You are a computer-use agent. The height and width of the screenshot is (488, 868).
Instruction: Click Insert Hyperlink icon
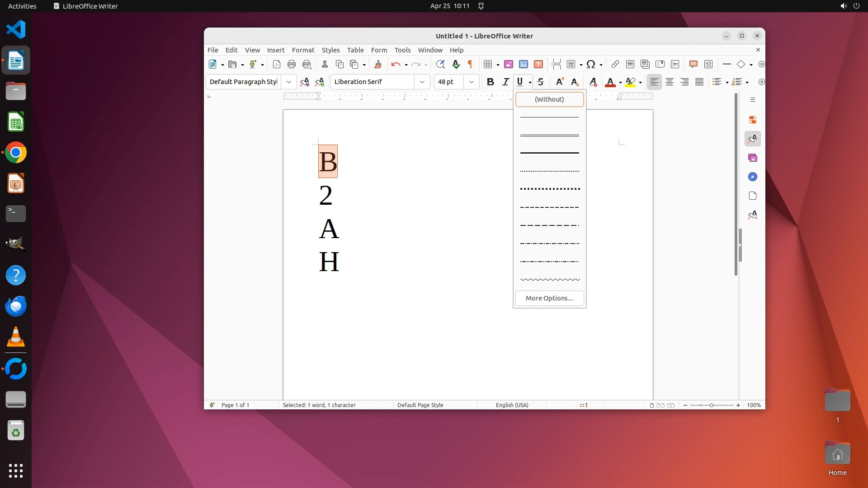[x=615, y=64]
